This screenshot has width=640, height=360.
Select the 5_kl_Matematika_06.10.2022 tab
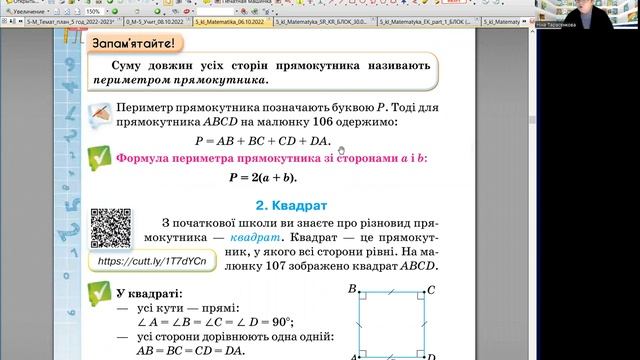click(x=232, y=22)
